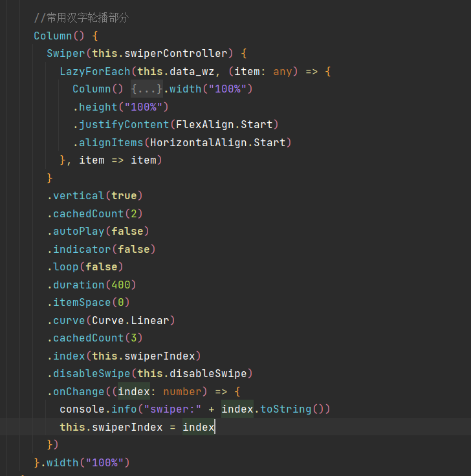Click '.vertical(true)' line
Image resolution: width=471 pixels, height=476 pixels.
point(94,195)
